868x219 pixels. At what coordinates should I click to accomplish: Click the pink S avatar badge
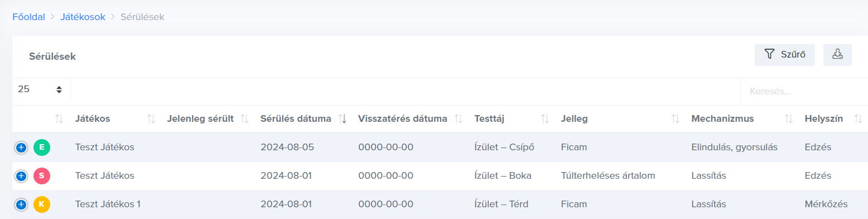pos(42,175)
